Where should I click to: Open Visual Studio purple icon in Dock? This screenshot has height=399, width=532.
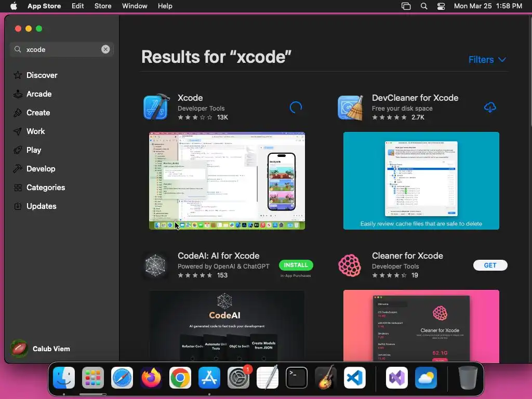click(396, 378)
